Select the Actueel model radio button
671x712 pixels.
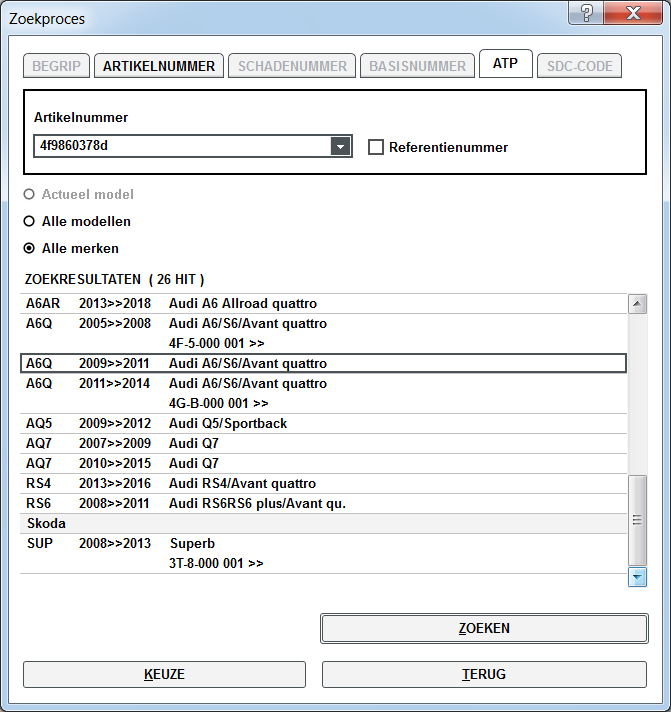click(x=29, y=194)
